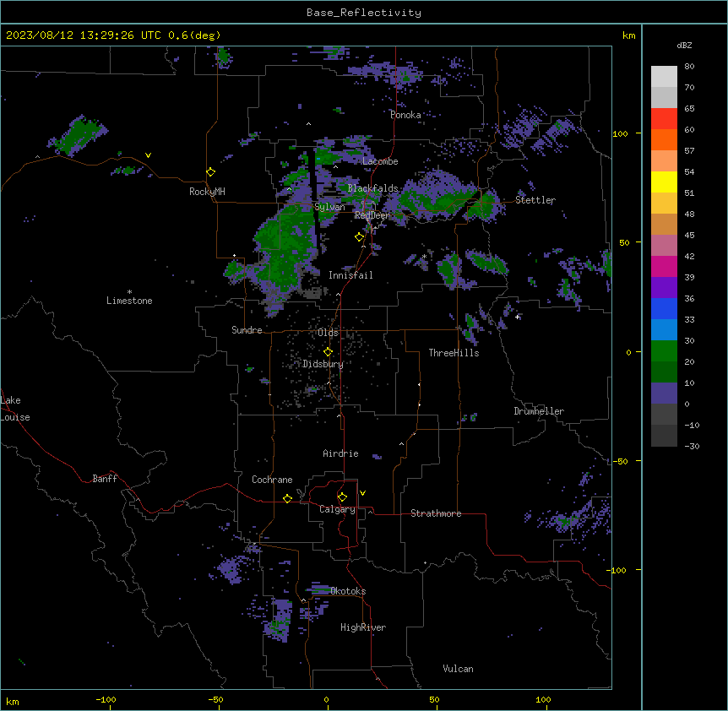Click the 65 value in the dBZ legend
Viewport: 728px width, 711px height.
pos(689,108)
